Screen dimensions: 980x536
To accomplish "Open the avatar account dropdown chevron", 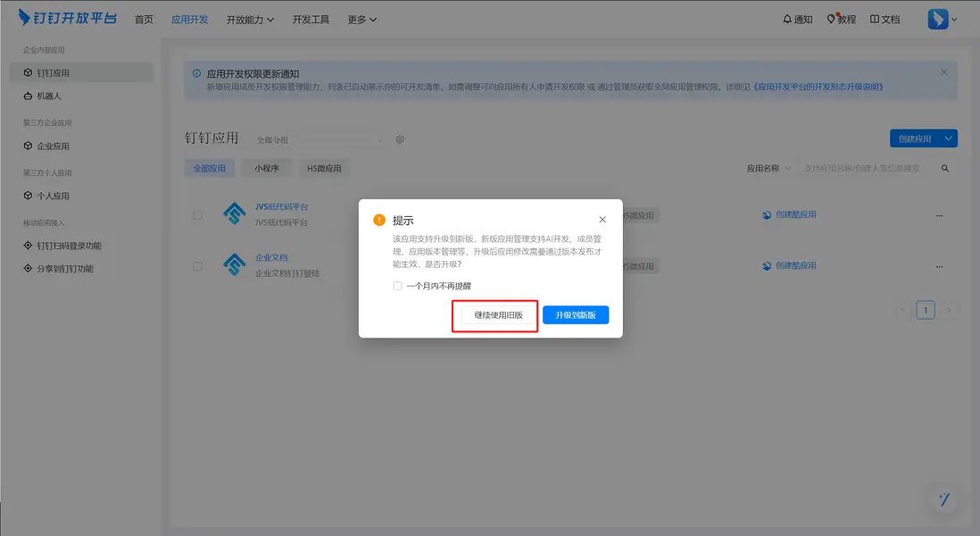I will tap(955, 19).
